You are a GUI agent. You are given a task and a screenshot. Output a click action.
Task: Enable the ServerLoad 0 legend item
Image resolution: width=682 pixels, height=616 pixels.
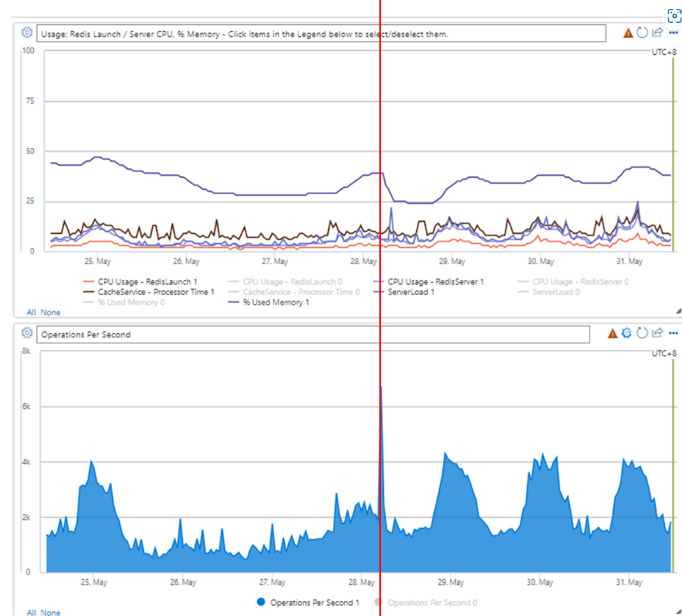[553, 292]
